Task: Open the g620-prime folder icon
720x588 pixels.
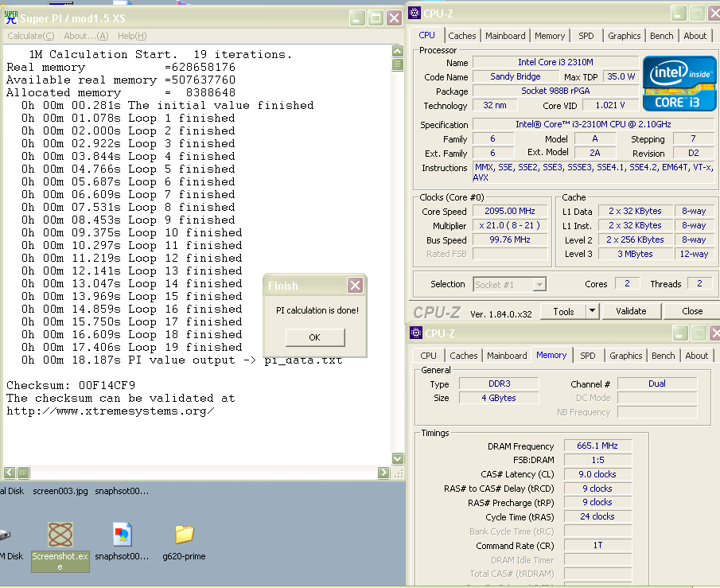Action: click(x=184, y=534)
